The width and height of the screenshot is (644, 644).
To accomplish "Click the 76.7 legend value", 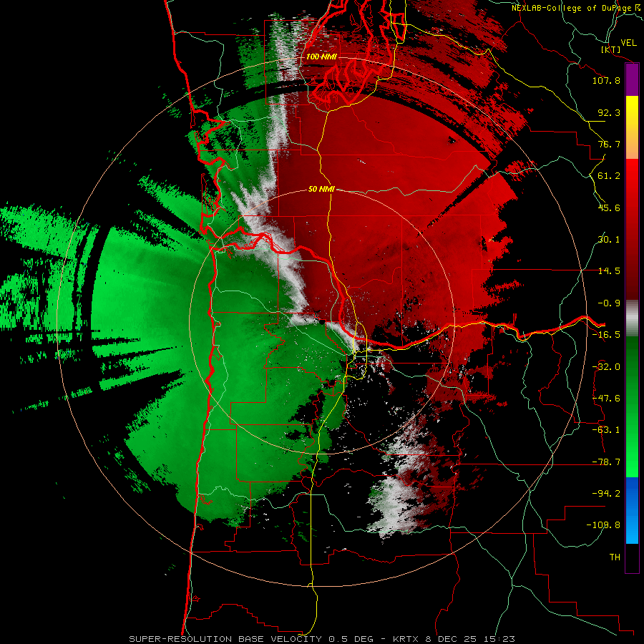I will tap(609, 144).
